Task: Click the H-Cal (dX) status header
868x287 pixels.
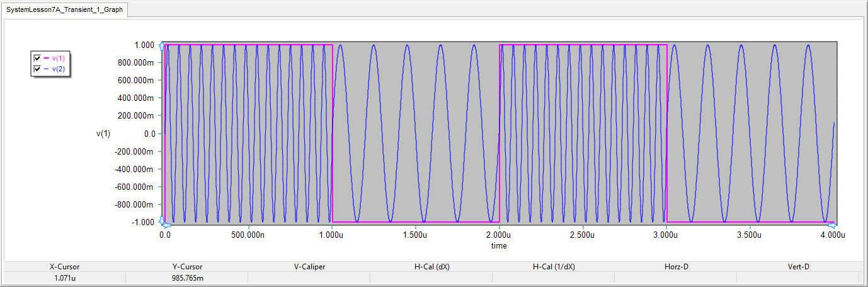Action: (431, 267)
